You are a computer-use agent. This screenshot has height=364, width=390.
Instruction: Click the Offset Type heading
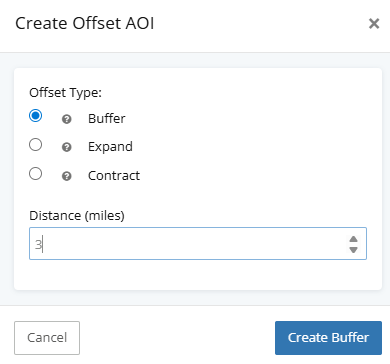tap(65, 93)
